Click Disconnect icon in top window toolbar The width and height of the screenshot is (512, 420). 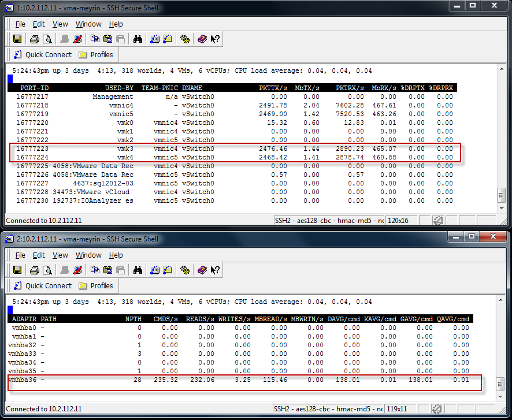pos(77,39)
